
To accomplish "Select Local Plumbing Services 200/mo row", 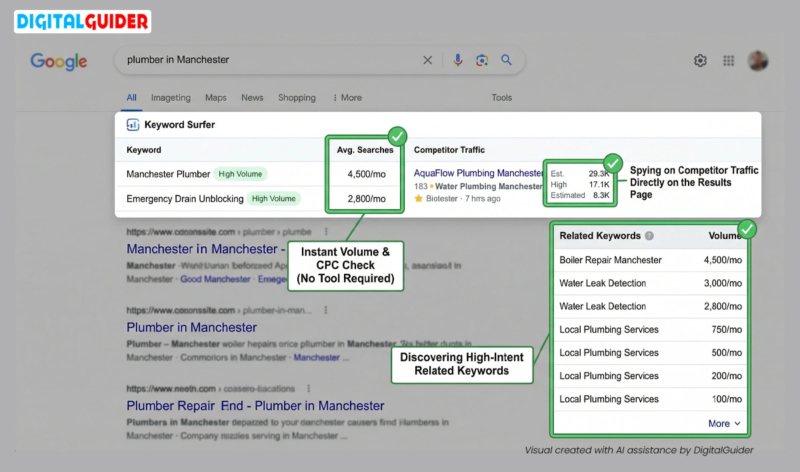I will pyautogui.click(x=650, y=376).
